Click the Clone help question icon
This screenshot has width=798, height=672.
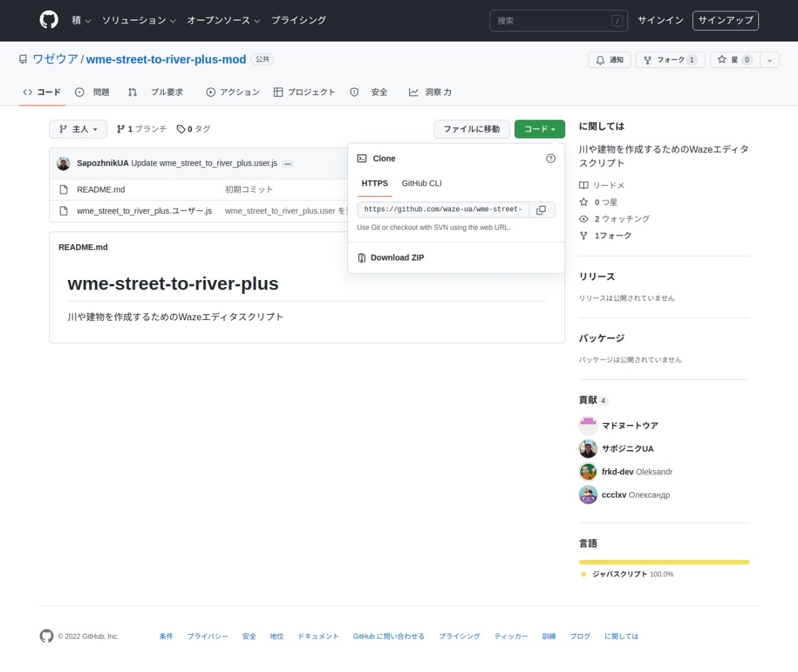click(551, 159)
